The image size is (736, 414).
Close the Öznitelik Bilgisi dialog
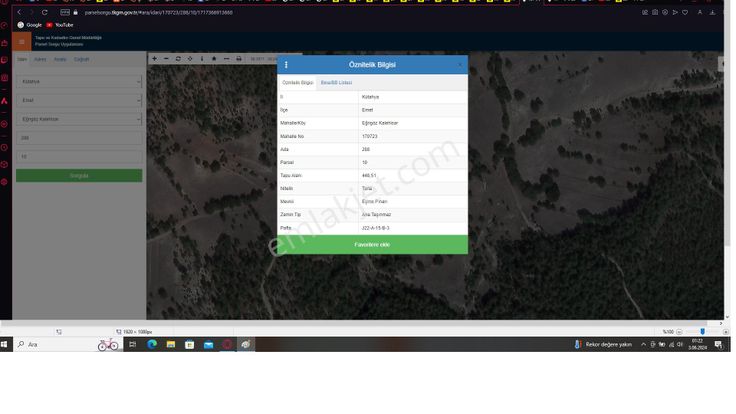(460, 65)
